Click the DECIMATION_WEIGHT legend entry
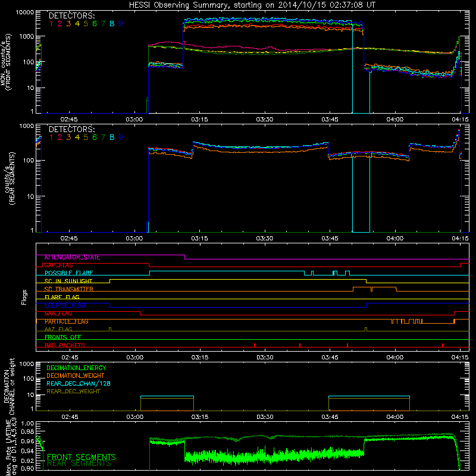Viewport: 476px width, 476px height. (x=76, y=375)
